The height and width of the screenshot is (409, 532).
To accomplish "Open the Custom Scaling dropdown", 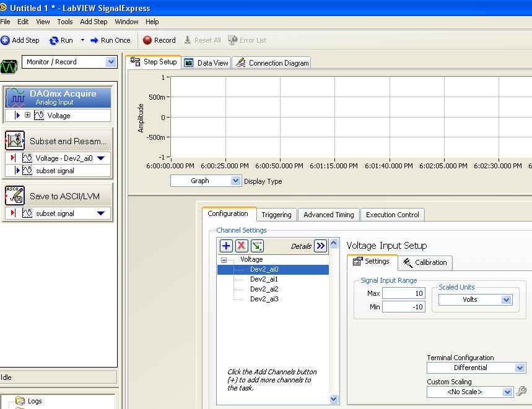I will (x=470, y=392).
